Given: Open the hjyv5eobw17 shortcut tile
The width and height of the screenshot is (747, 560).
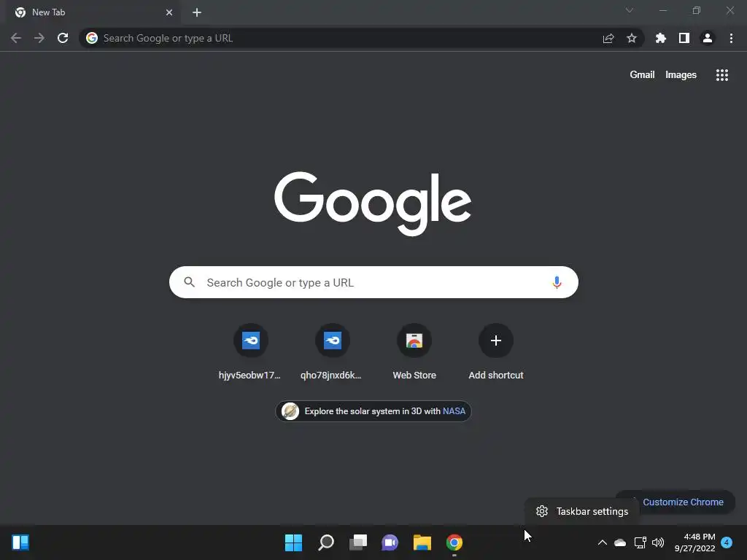Looking at the screenshot, I should (x=250, y=351).
